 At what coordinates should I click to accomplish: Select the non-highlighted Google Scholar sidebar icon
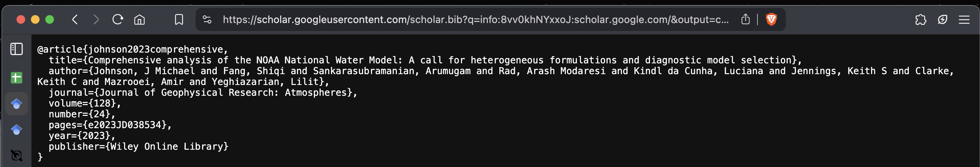click(x=17, y=130)
